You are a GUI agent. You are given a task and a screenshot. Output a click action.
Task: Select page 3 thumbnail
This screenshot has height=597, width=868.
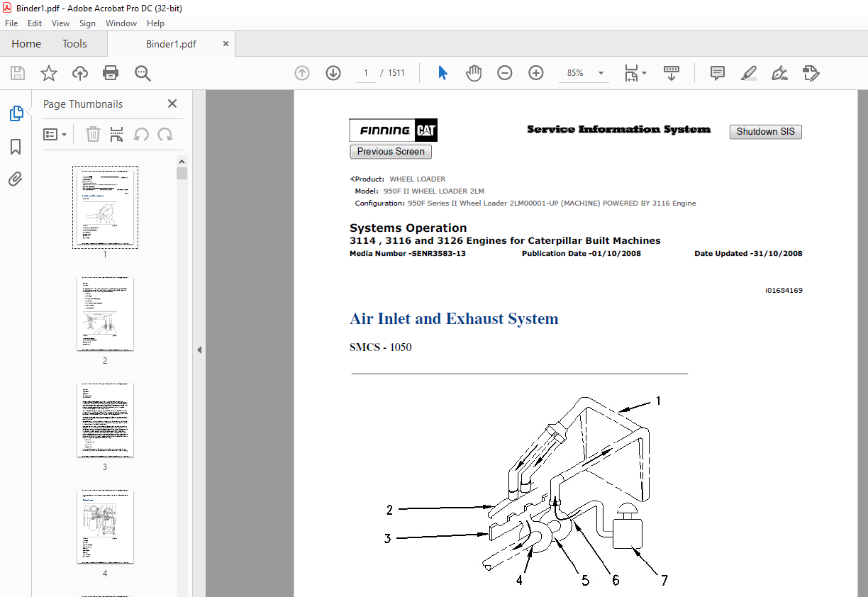pyautogui.click(x=105, y=420)
